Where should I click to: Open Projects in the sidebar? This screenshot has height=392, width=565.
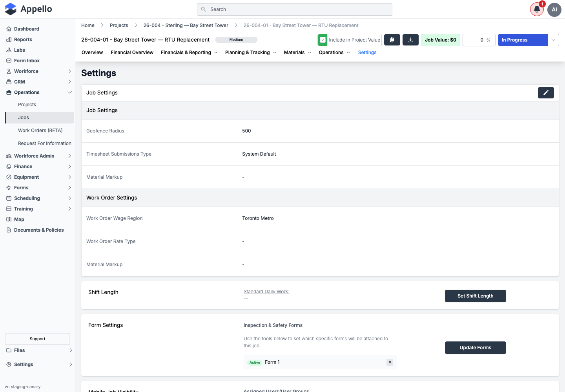[27, 105]
